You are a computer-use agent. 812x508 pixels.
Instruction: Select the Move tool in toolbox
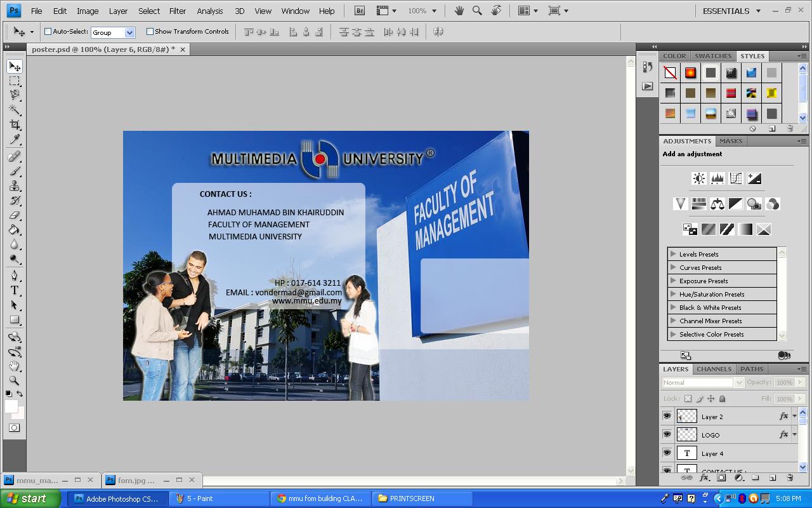click(x=15, y=67)
